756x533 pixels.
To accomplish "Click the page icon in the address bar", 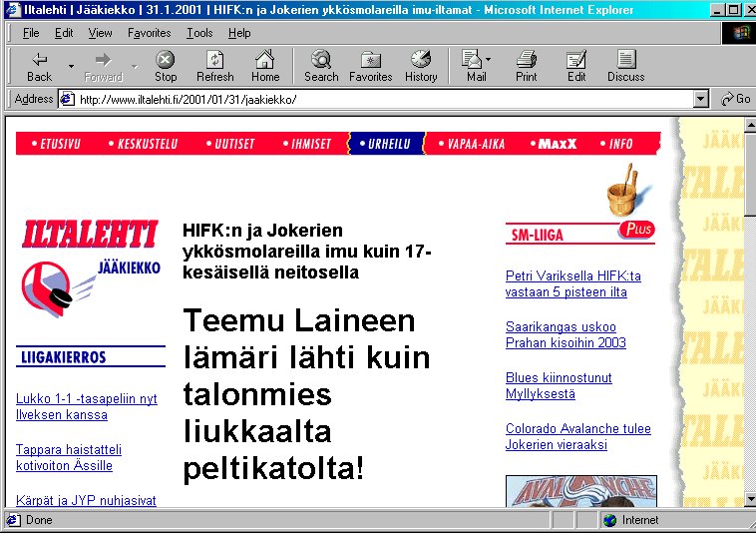I will (67, 99).
